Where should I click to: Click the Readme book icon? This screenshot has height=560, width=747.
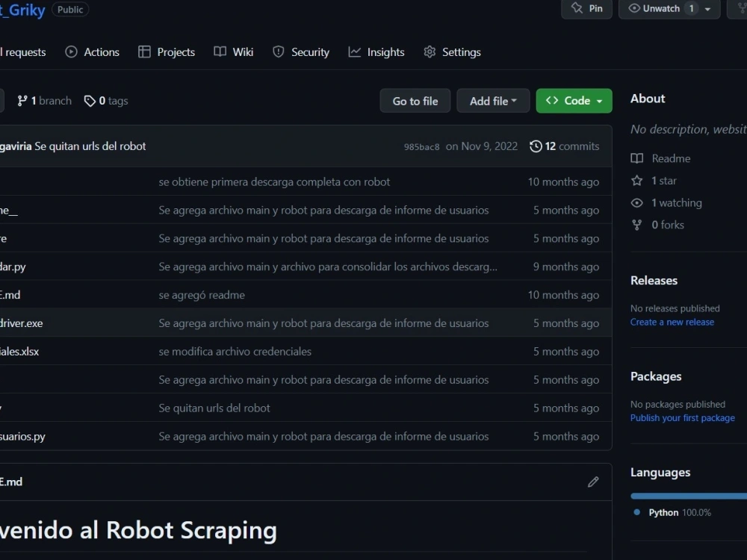point(637,158)
